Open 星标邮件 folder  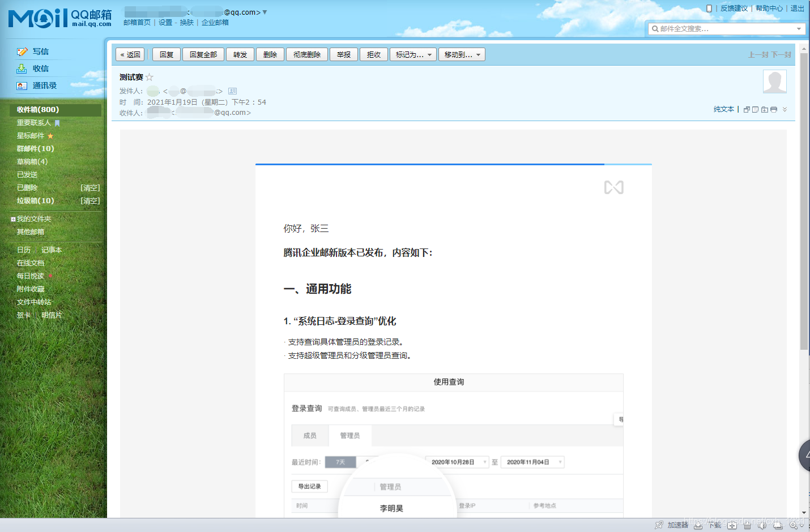point(31,136)
